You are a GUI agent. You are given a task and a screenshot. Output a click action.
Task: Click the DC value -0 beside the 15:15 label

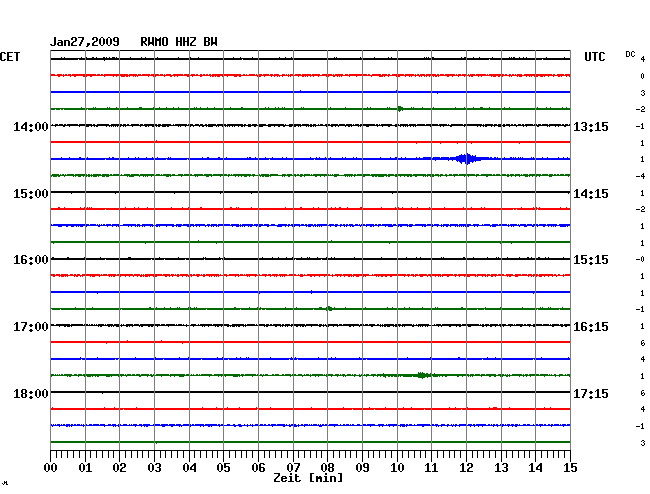(x=640, y=259)
